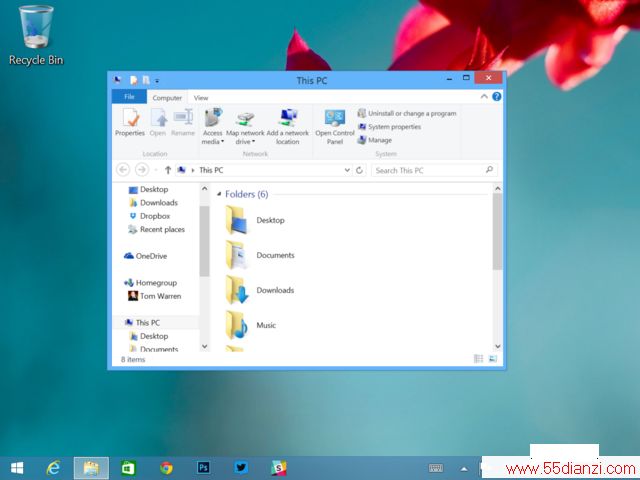The image size is (640, 480).
Task: Go up one level with Up arrow
Action: tap(168, 170)
